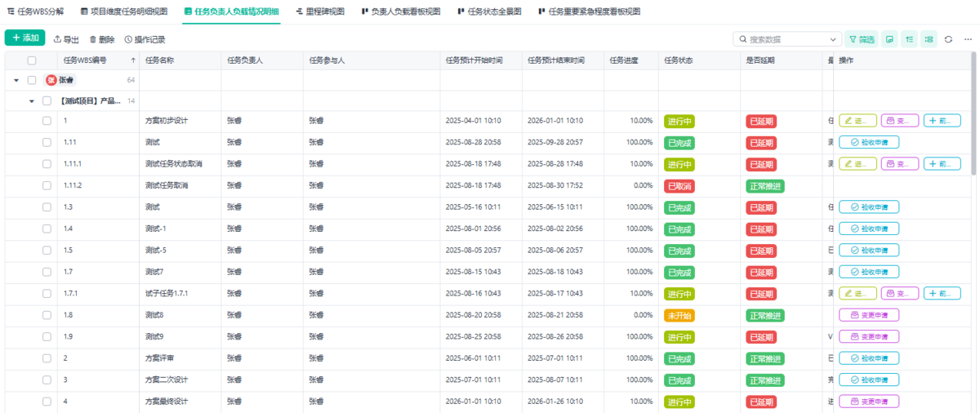
Task: Open the 任务状态全景图 tab
Action: coord(489,12)
